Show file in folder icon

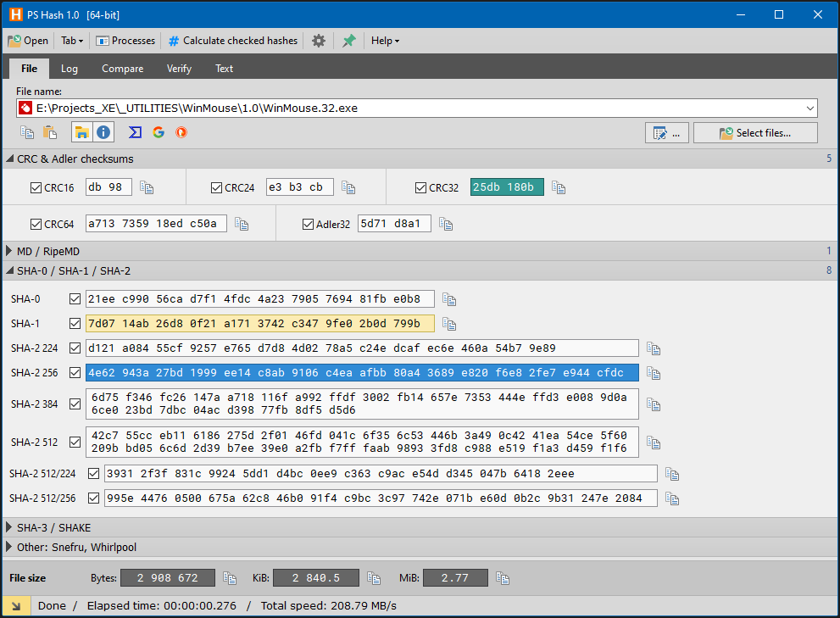tap(82, 132)
